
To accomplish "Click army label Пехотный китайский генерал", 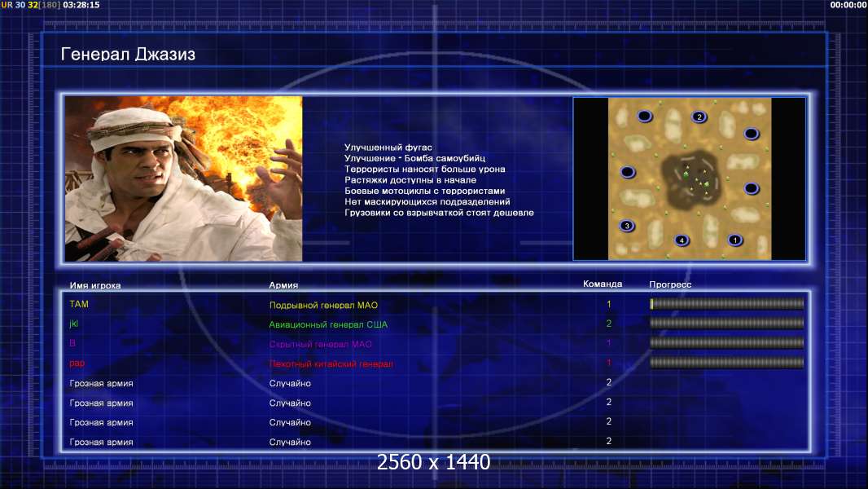I will 331,363.
